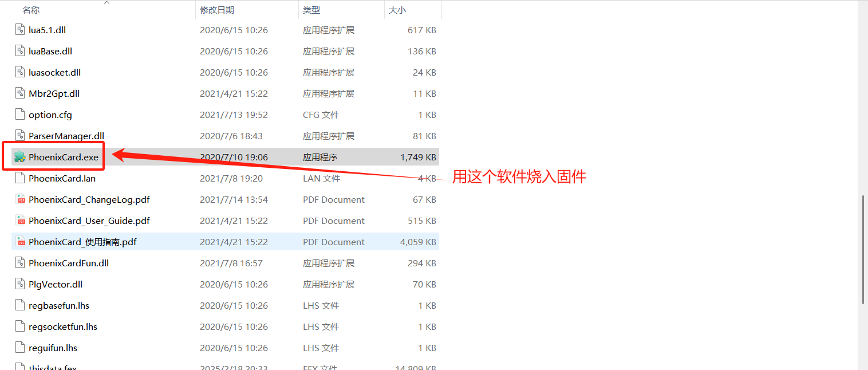Click the file name ParserManager.dll

(66, 136)
